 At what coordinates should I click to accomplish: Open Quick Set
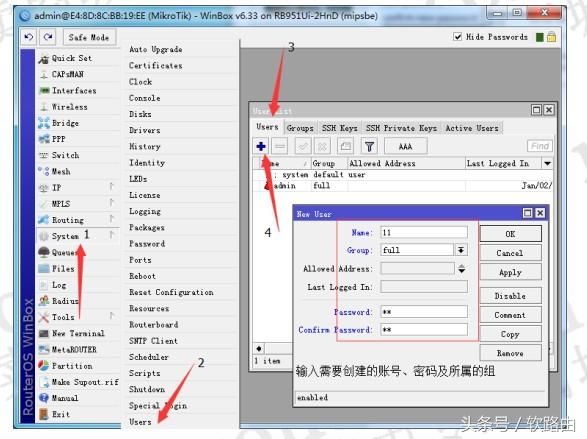click(72, 58)
